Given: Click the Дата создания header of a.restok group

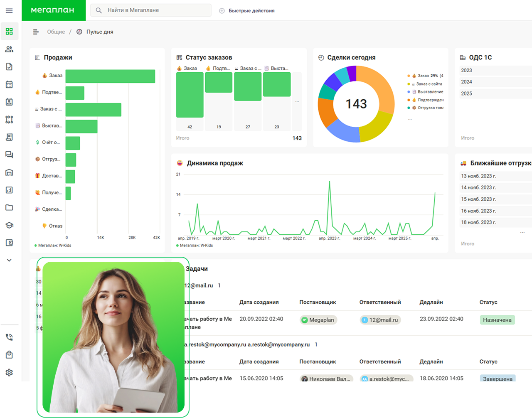Looking at the screenshot, I should coord(259,362).
